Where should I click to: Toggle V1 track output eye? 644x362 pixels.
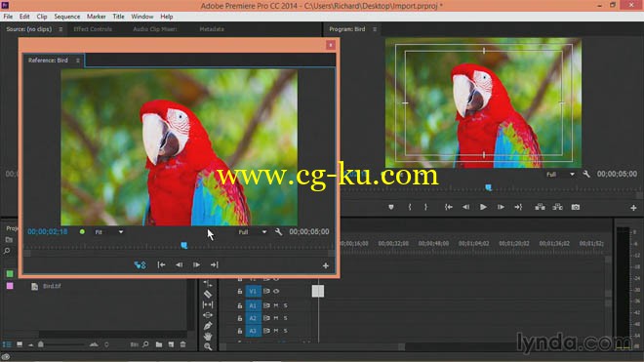tap(276, 292)
